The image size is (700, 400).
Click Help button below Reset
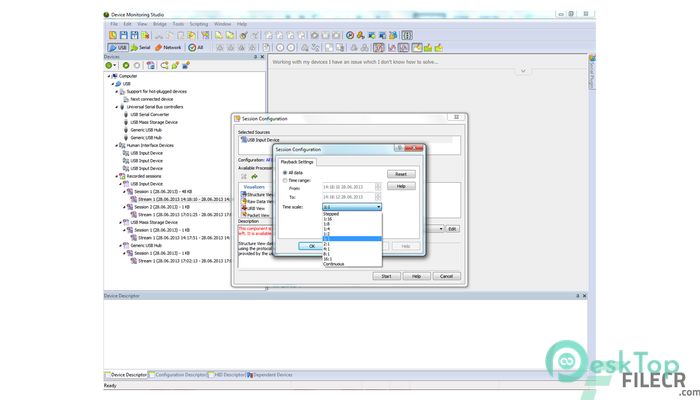click(x=401, y=186)
